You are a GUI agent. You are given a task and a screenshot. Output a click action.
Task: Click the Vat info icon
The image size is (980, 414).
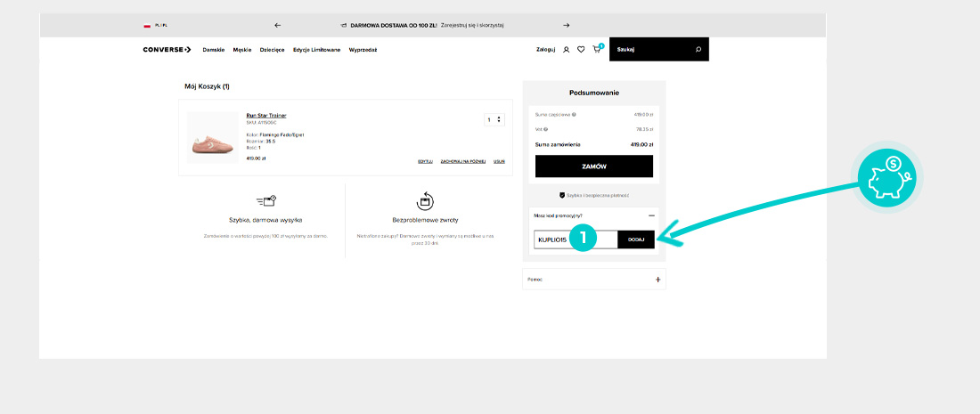point(545,129)
